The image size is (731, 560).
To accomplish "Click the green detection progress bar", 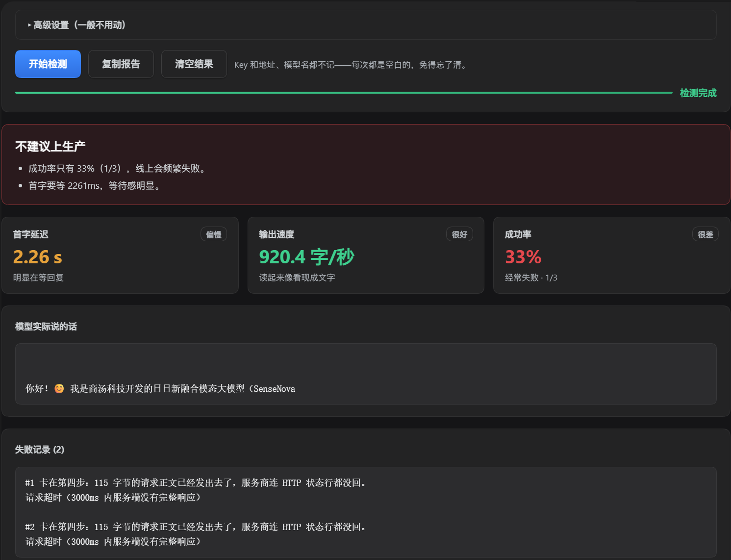I will (344, 93).
